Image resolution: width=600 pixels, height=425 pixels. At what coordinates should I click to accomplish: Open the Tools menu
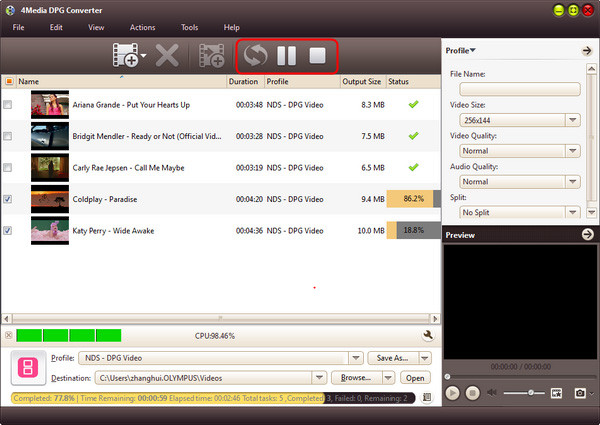189,27
